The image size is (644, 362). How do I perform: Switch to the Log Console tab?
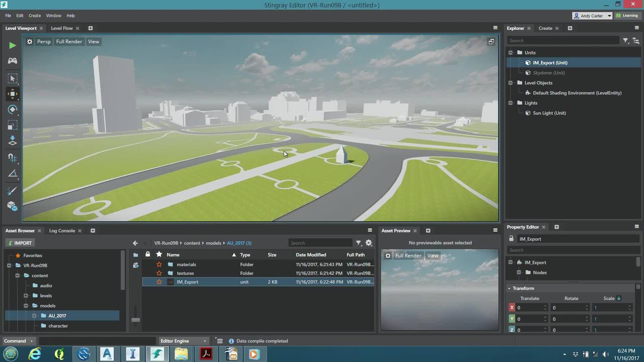[62, 231]
